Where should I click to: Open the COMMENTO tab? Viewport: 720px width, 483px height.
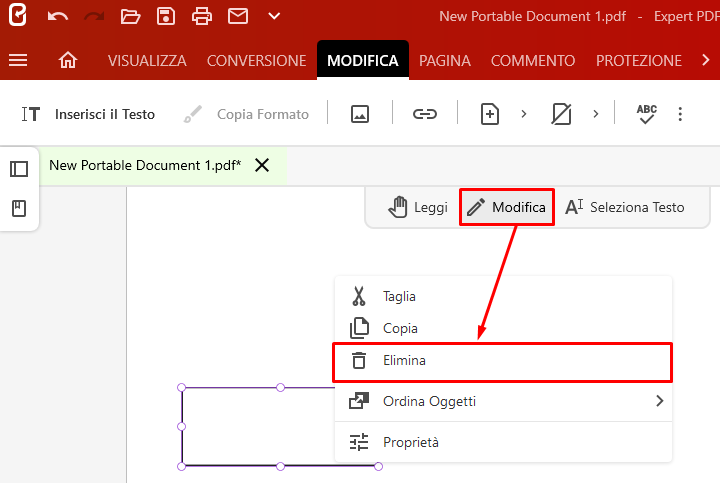(533, 61)
